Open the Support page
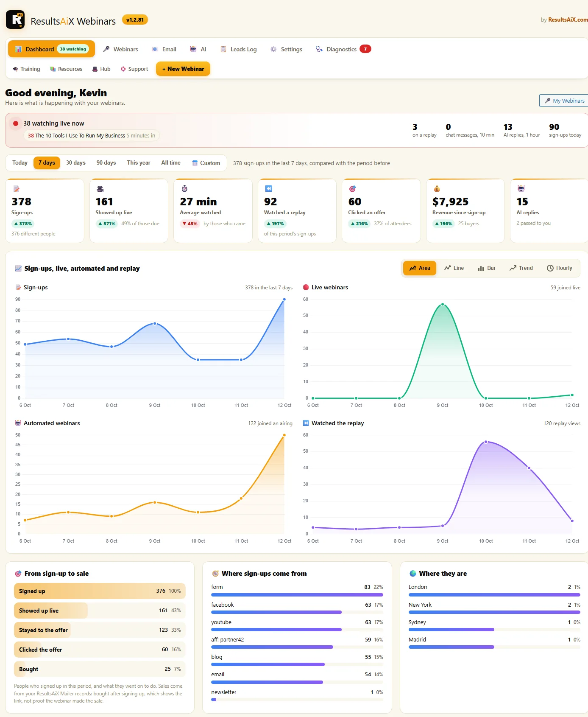 (134, 69)
